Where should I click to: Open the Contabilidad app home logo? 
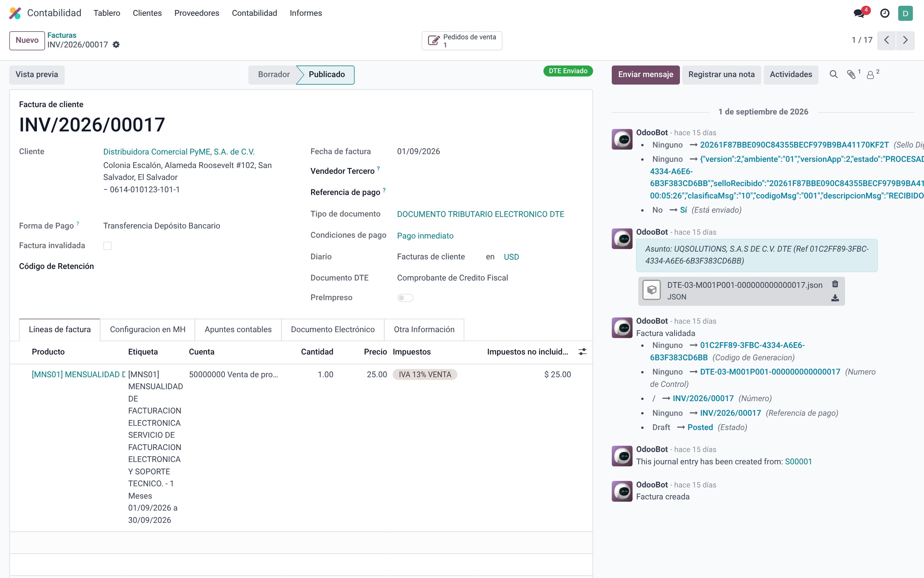tap(15, 13)
